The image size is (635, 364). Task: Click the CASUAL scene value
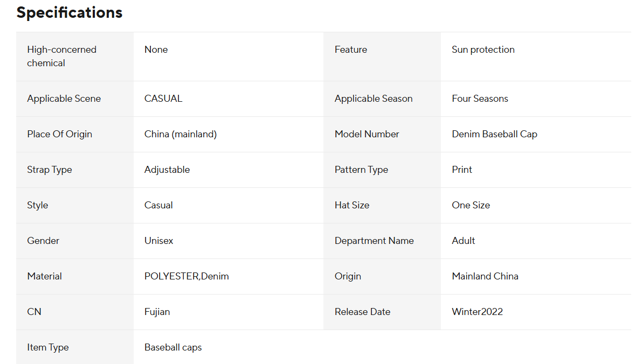tap(163, 99)
